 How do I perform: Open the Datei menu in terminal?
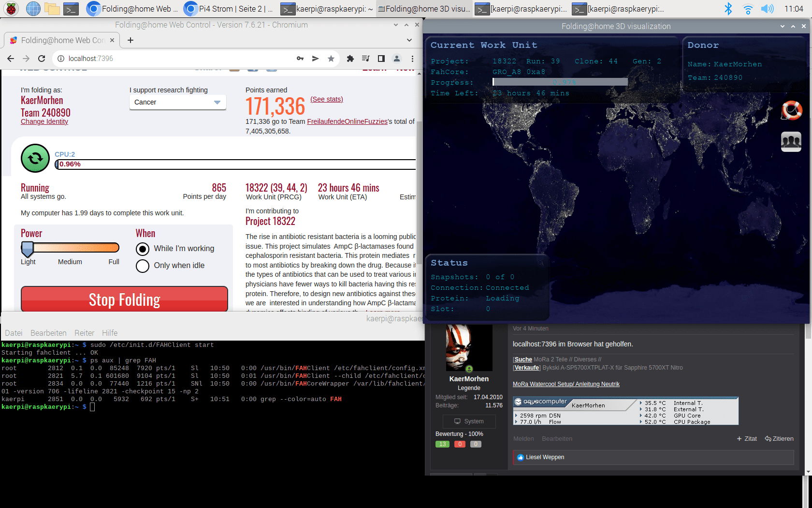(14, 333)
